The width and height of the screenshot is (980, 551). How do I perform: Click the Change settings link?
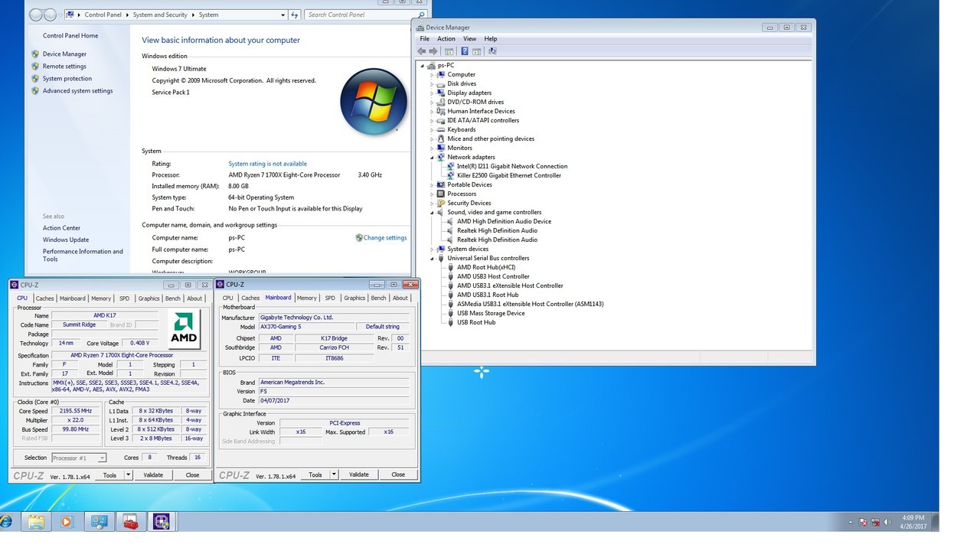384,238
